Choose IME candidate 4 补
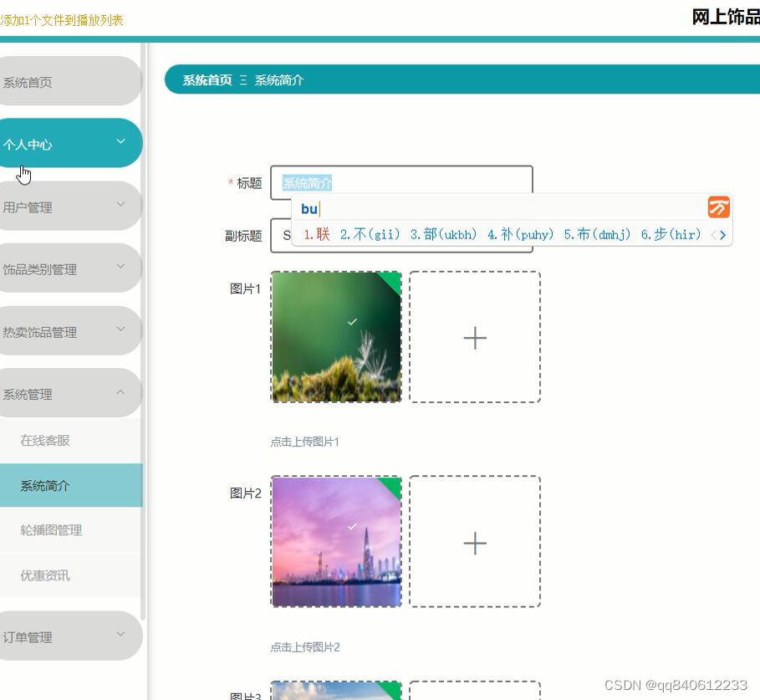 click(x=521, y=235)
